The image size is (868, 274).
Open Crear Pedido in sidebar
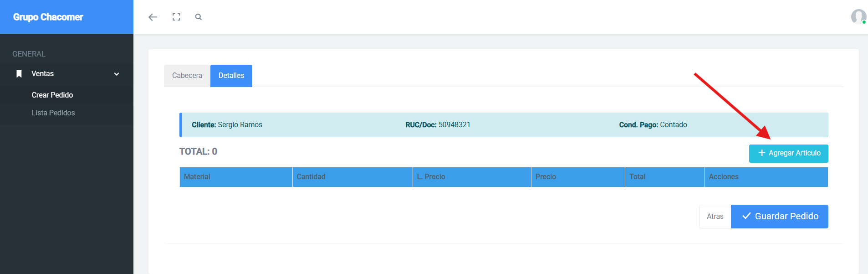click(52, 95)
